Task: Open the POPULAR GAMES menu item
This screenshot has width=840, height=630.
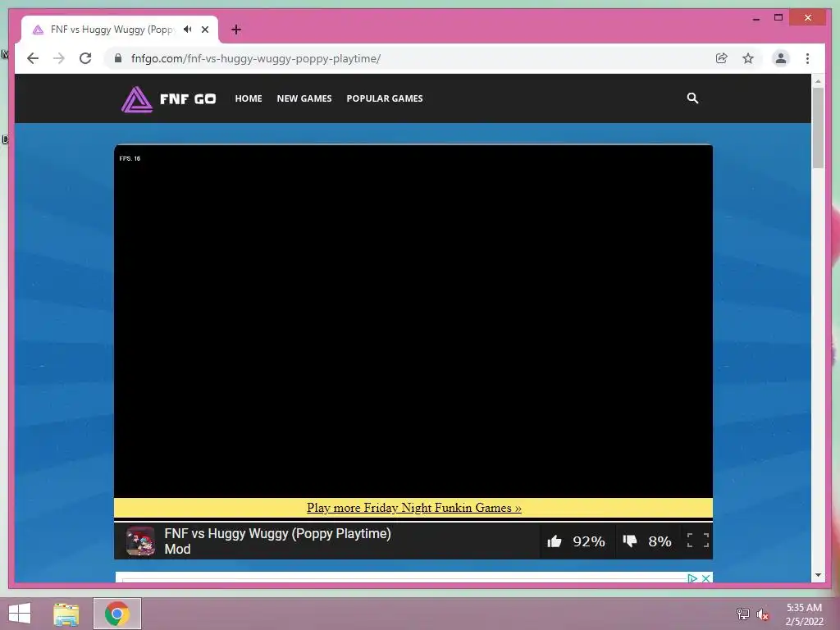Action: click(385, 98)
